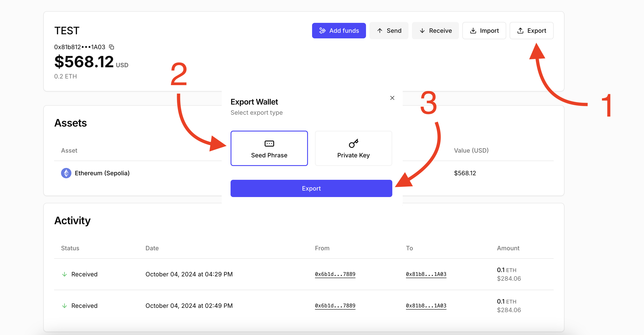This screenshot has height=335, width=644.
Task: Open recipient address 0x81b8...1A03 in first transaction
Action: (x=426, y=274)
